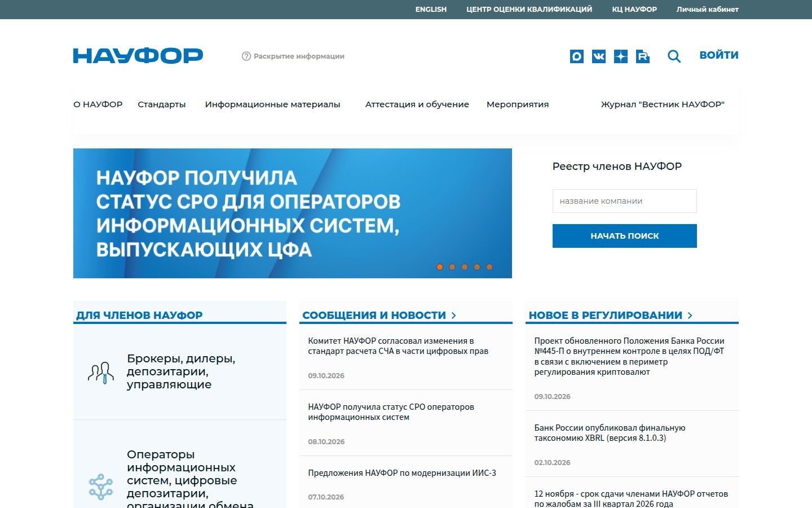Select the second carousel slide dot

click(452, 267)
